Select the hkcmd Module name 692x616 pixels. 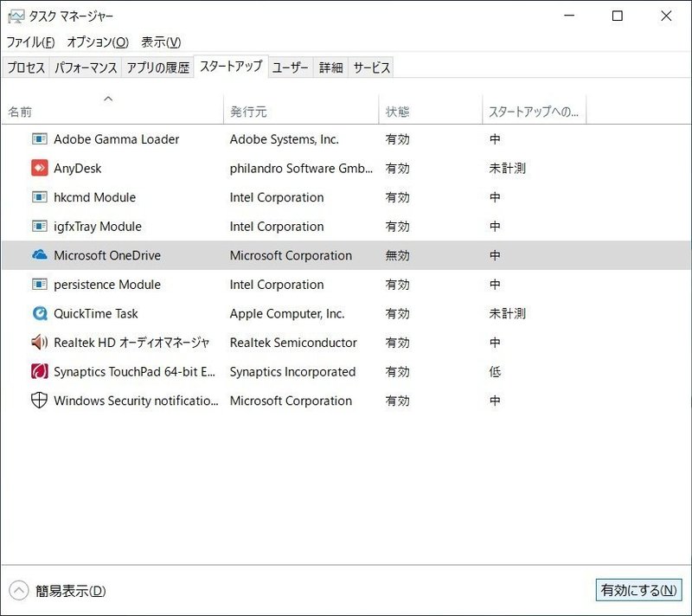pos(95,197)
